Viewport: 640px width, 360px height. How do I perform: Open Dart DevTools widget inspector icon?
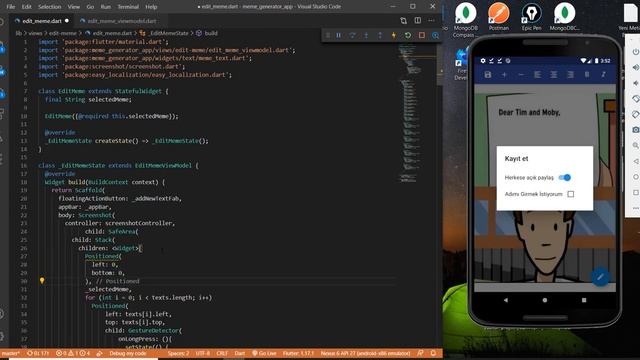436,36
